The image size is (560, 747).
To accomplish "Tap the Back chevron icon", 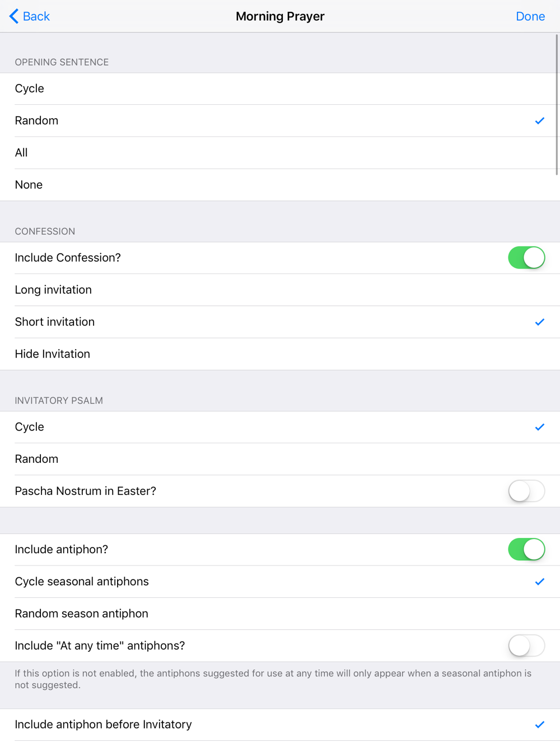I will (x=14, y=16).
